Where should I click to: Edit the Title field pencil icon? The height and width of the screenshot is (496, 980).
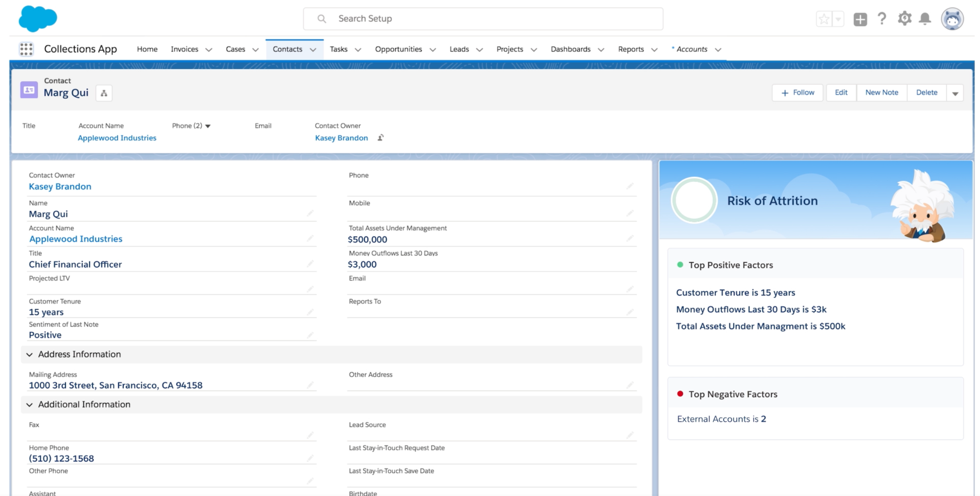pos(310,263)
